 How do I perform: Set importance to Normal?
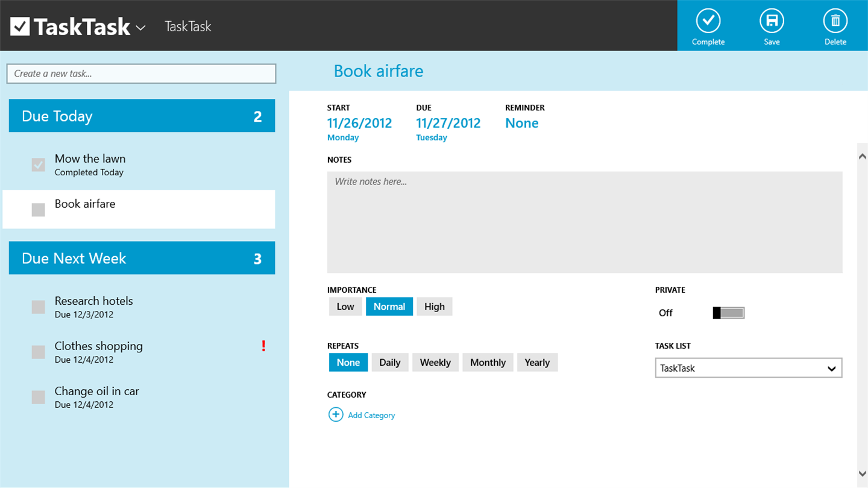pos(389,307)
